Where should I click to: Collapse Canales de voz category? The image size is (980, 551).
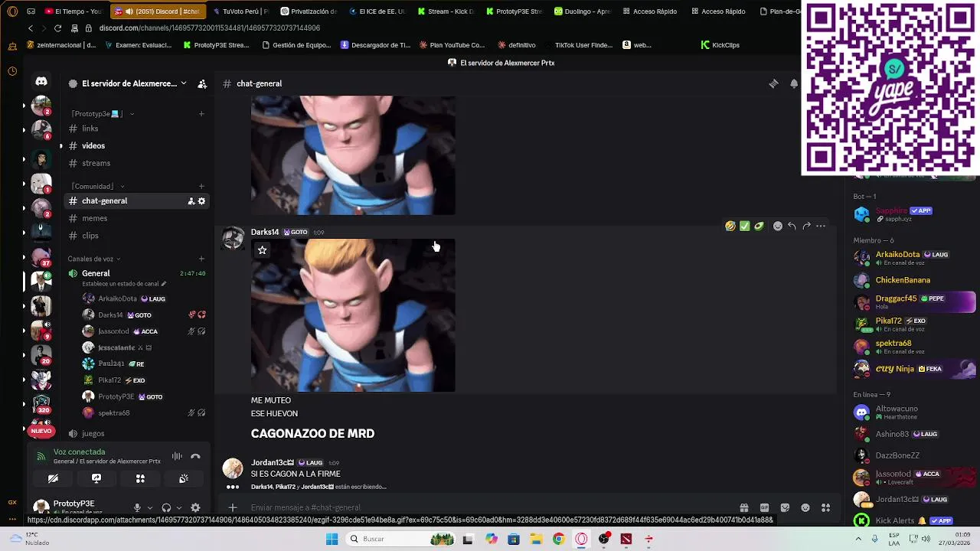pyautogui.click(x=94, y=259)
